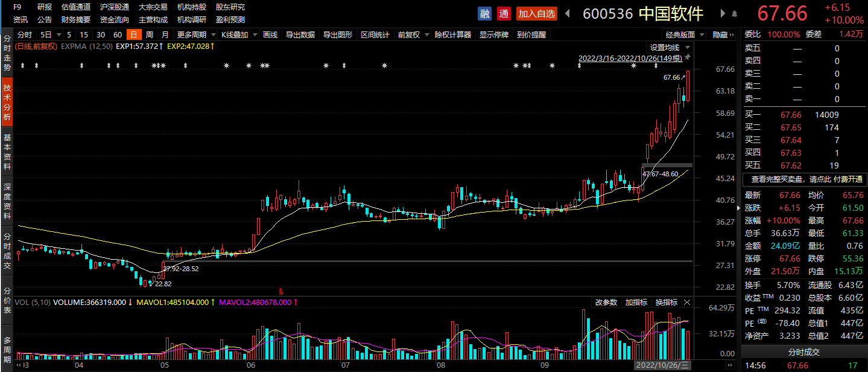Screen dimensions: 868x372
Task: Go to the previous stock with left arrow
Action: 568,13
